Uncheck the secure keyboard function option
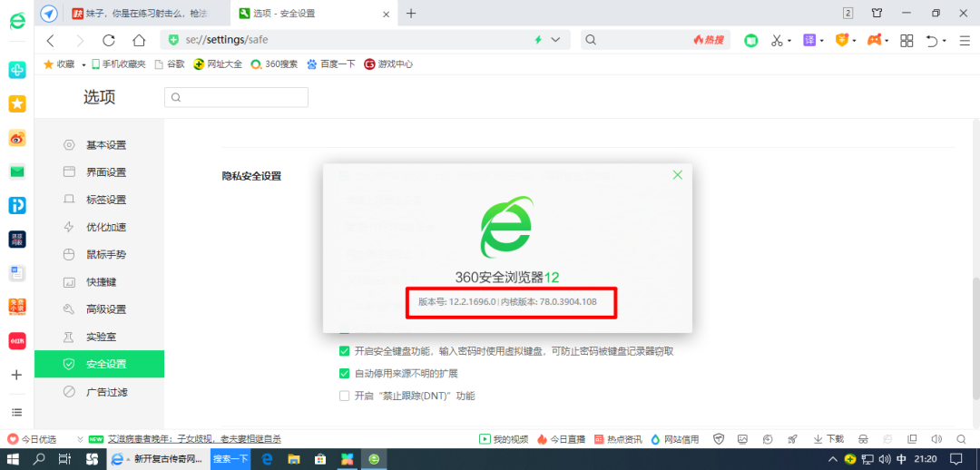 [344, 351]
